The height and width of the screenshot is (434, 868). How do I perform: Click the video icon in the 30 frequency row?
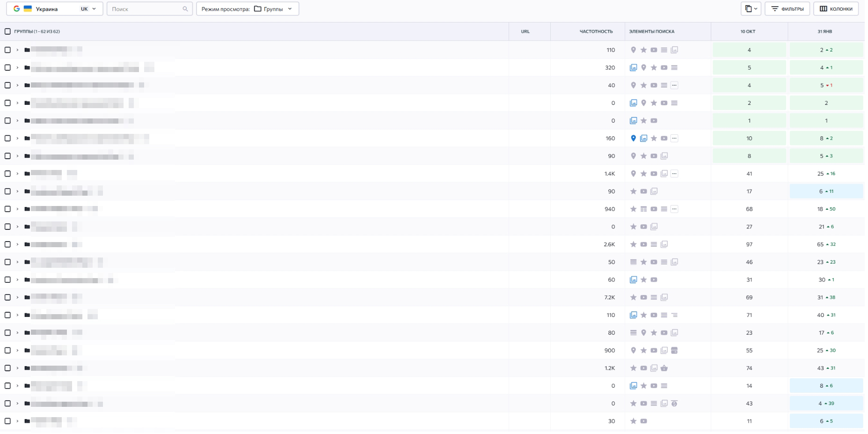[644, 421]
